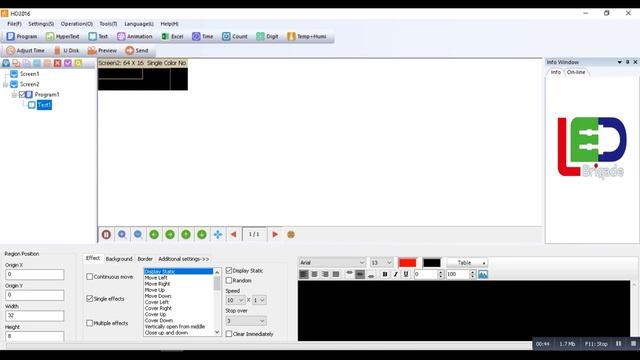The image size is (640, 360).
Task: Open the File menu
Action: pos(14,24)
